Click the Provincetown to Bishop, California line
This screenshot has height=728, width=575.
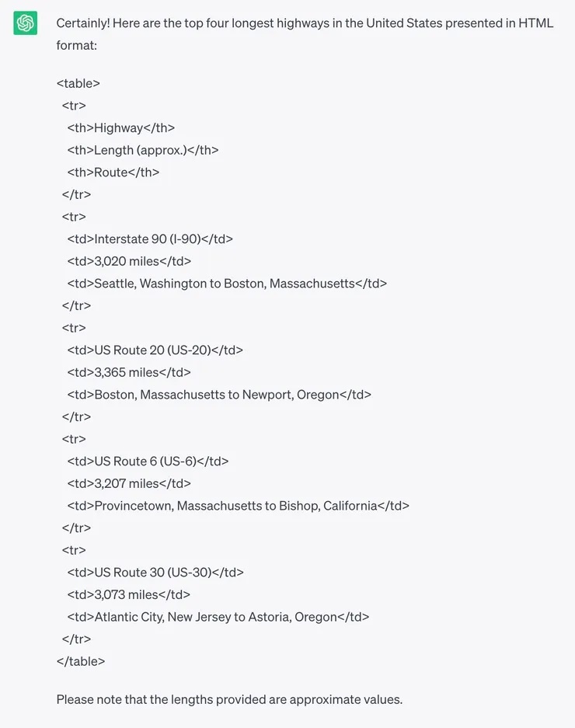point(238,506)
